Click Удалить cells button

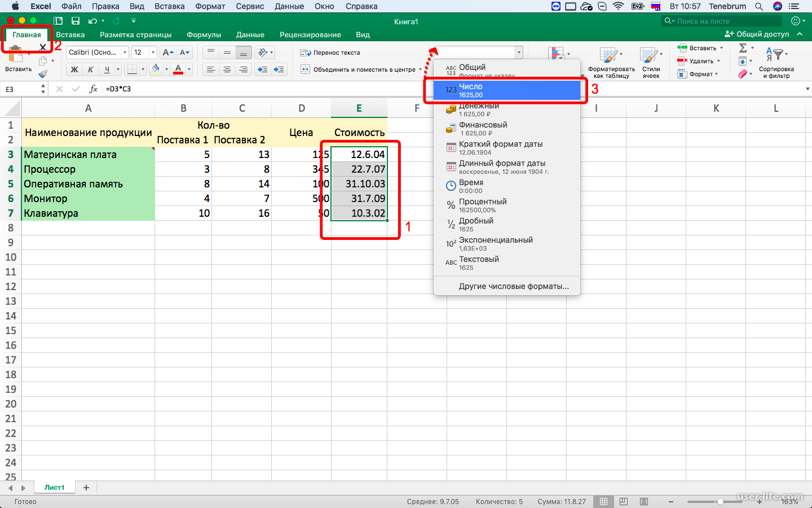[x=698, y=61]
